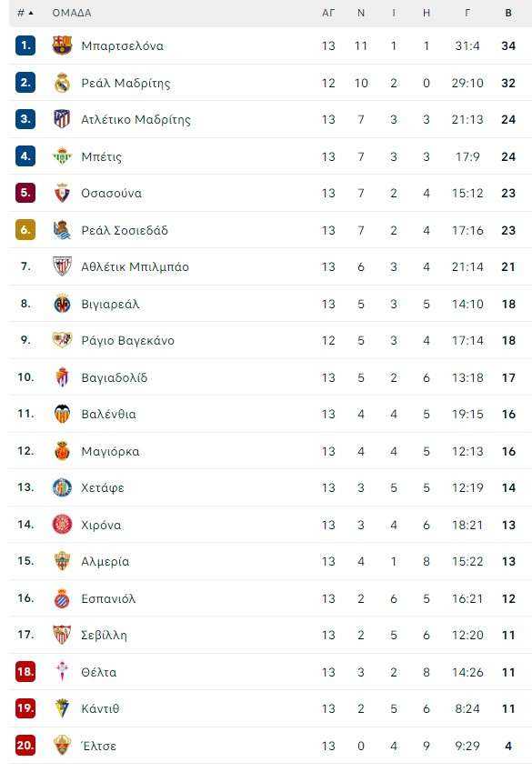This screenshot has height=772, width=532.
Task: Click the red rank 20 badge
Action: click(x=25, y=746)
